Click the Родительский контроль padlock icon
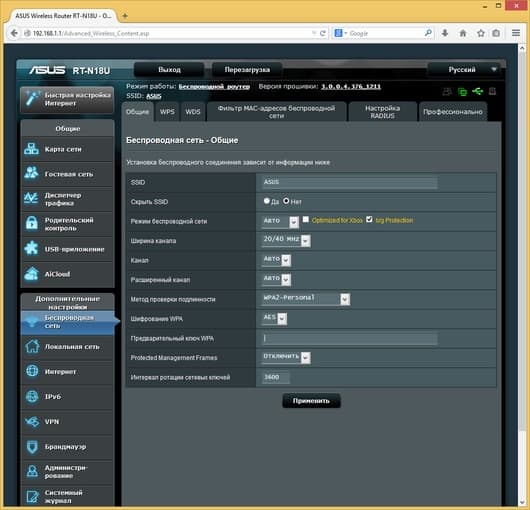Screen dimensions: 530x510 coord(31,223)
